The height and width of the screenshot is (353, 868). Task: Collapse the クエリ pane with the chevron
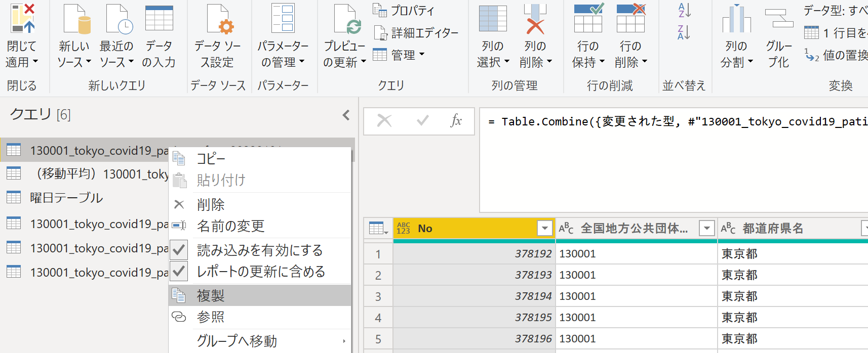click(346, 115)
